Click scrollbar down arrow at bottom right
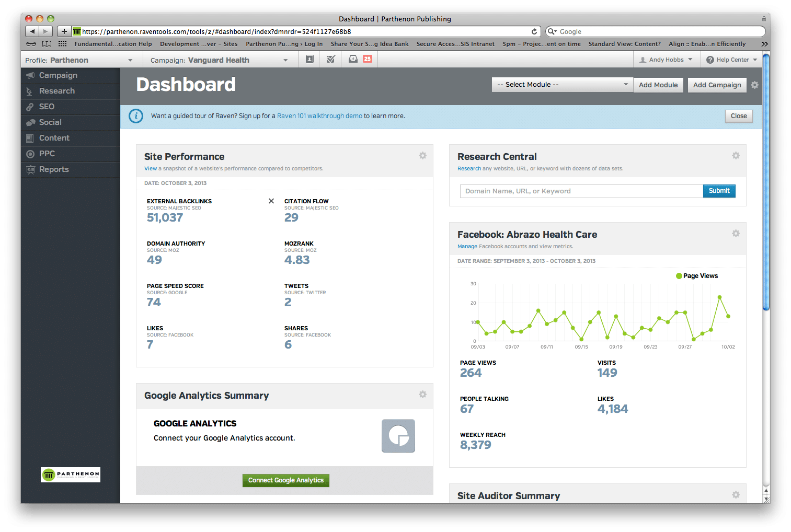This screenshot has height=532, width=791. point(766,499)
